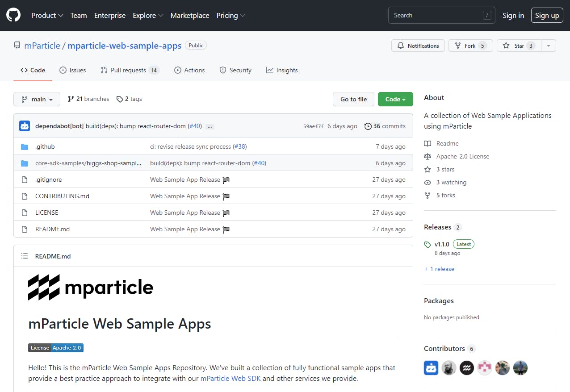570x392 pixels.
Task: Open the dependabot avatar in commit header
Action: click(x=25, y=126)
